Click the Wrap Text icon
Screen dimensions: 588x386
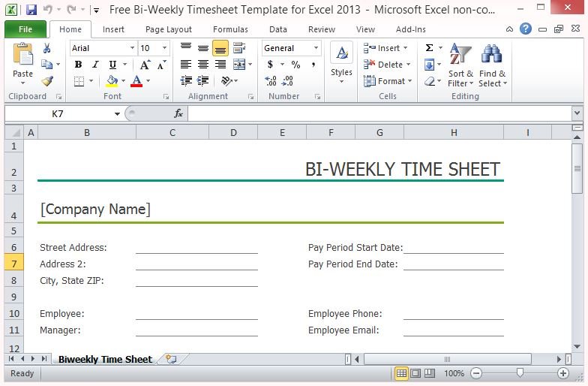pyautogui.click(x=238, y=48)
